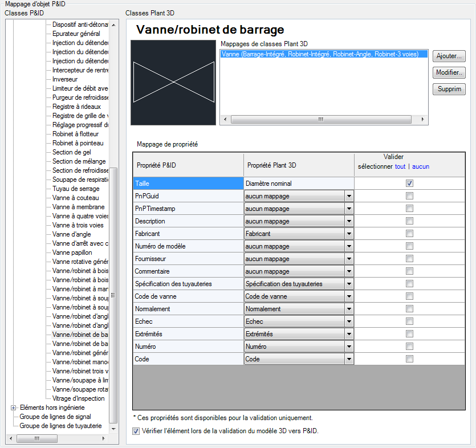Select Vitrage d'inspection in class tree
Viewport: 476px width, 448px height.
tap(78, 398)
